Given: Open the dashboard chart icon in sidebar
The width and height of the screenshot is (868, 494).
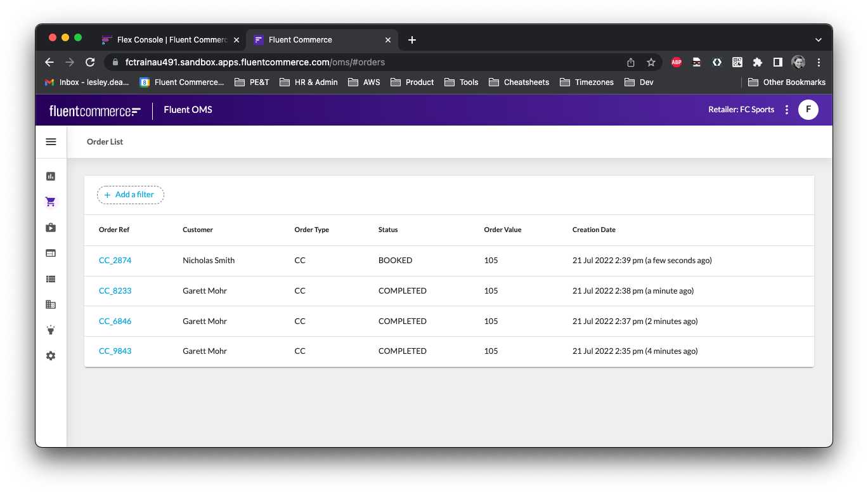Looking at the screenshot, I should [x=51, y=176].
